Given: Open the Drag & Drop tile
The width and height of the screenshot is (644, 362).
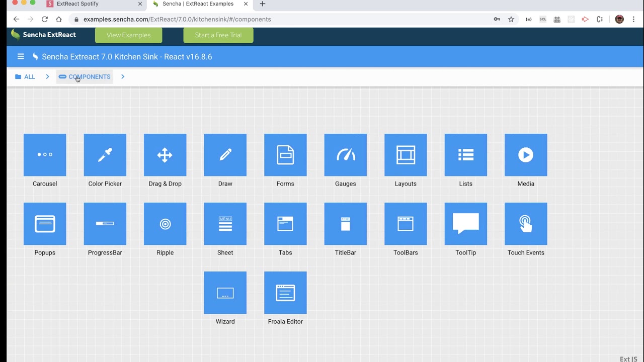Looking at the screenshot, I should (x=165, y=155).
